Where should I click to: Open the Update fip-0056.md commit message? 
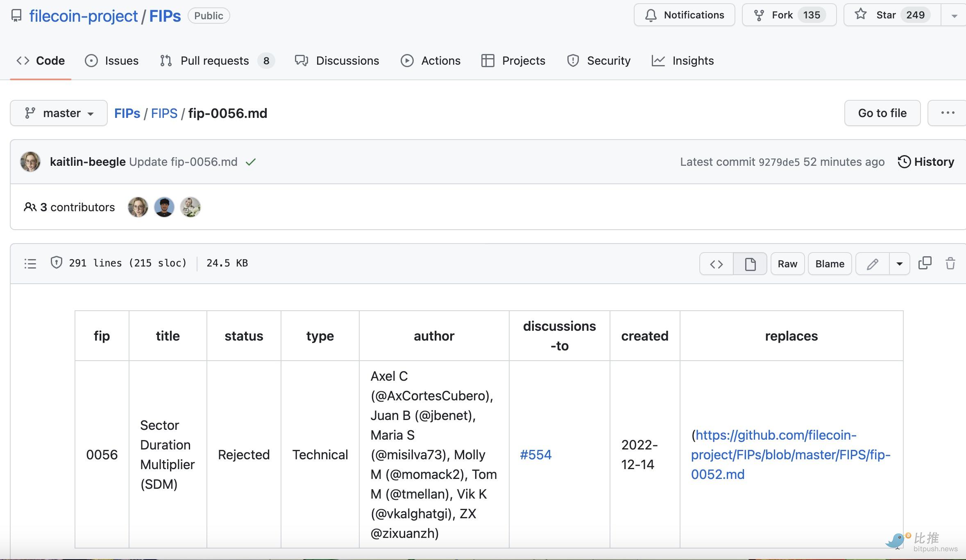coord(183,162)
